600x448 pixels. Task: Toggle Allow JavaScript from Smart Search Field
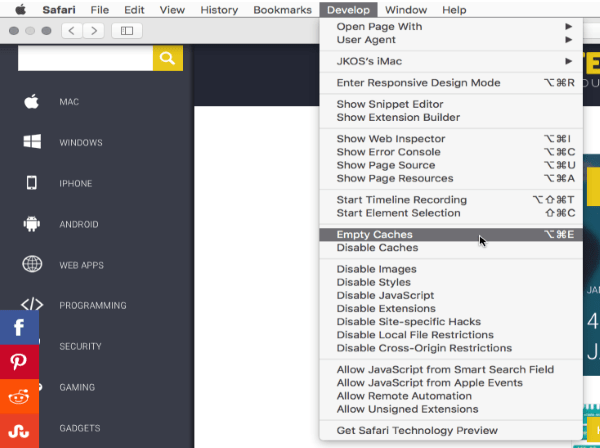click(x=451, y=369)
